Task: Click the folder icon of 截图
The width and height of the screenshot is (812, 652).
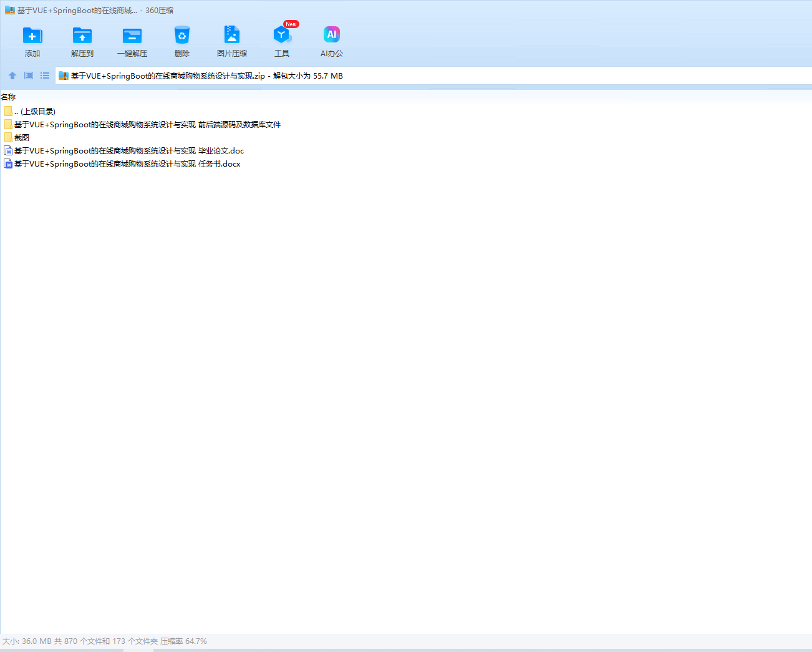Action: click(8, 137)
